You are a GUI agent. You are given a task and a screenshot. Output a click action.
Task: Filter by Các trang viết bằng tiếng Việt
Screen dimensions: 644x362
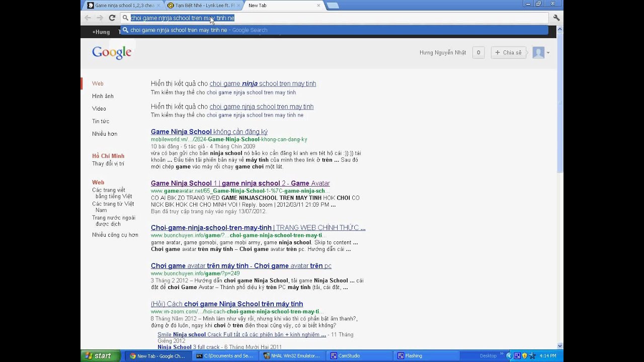[x=112, y=193]
